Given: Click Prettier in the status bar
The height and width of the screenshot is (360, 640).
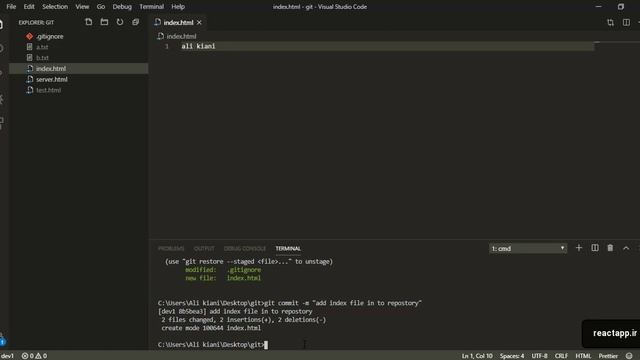Looking at the screenshot, I should 608,356.
